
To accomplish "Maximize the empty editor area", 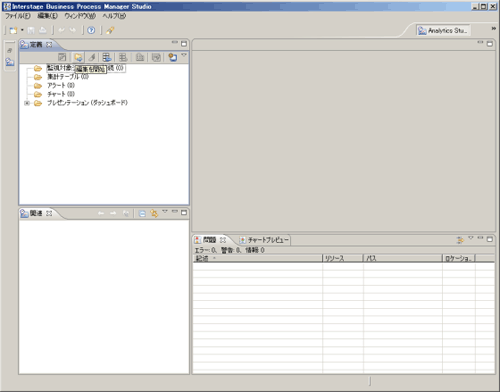I will click(x=490, y=44).
